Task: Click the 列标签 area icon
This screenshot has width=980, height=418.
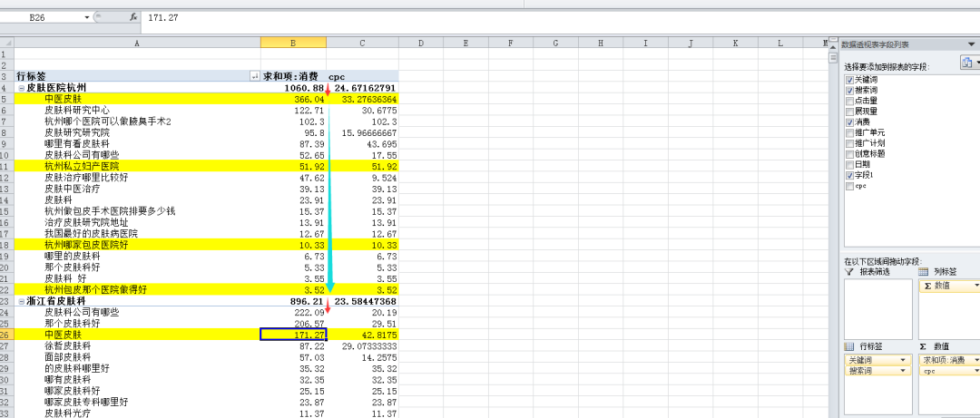Action: click(924, 272)
